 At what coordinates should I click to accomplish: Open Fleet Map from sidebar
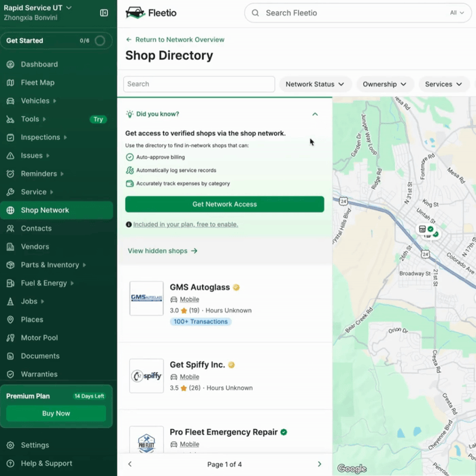(37, 82)
